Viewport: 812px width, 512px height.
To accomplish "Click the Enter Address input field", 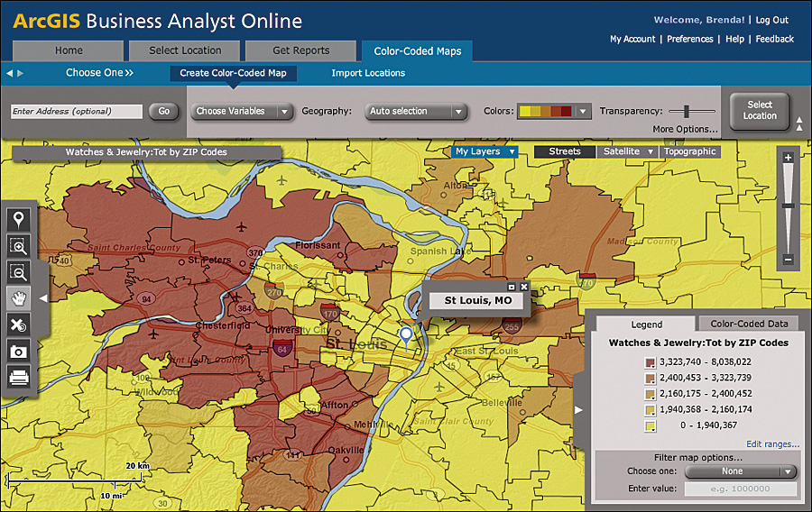I will pos(76,111).
